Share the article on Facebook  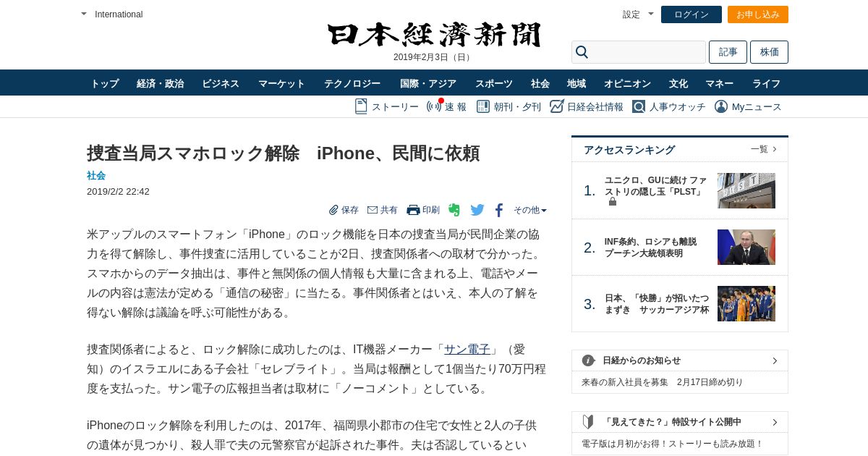click(x=499, y=211)
